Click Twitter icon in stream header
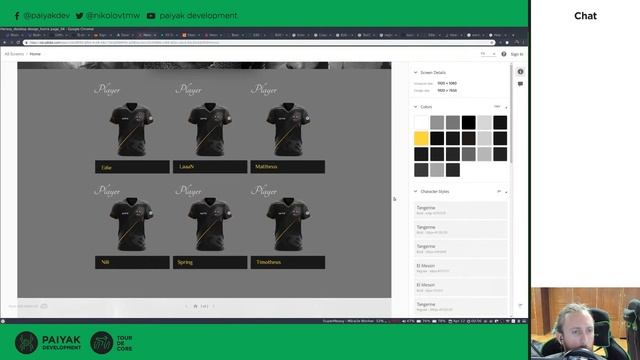This screenshot has height=360, width=640. [x=79, y=16]
